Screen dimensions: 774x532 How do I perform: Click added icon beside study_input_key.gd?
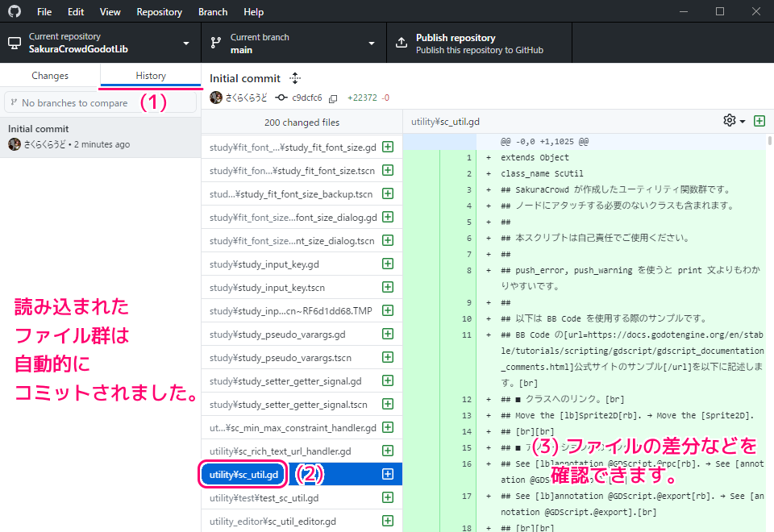pos(388,264)
